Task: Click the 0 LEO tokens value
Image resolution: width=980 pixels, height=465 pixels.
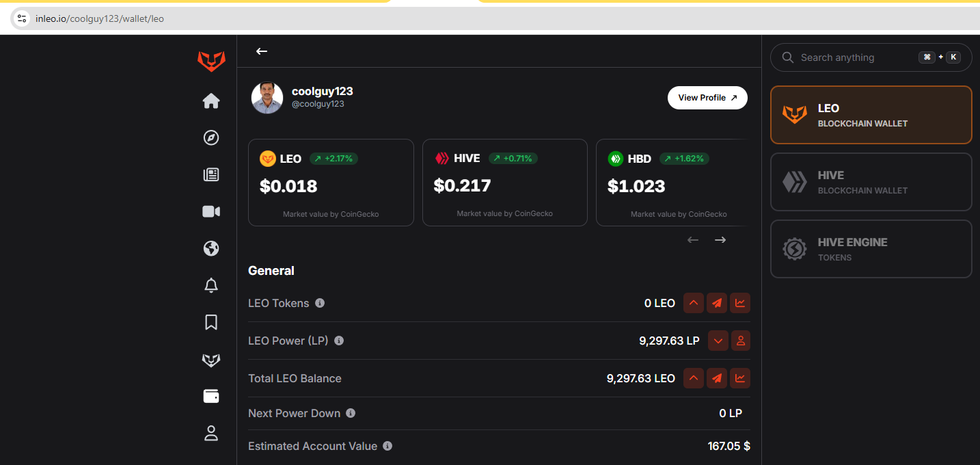Action: (x=659, y=303)
